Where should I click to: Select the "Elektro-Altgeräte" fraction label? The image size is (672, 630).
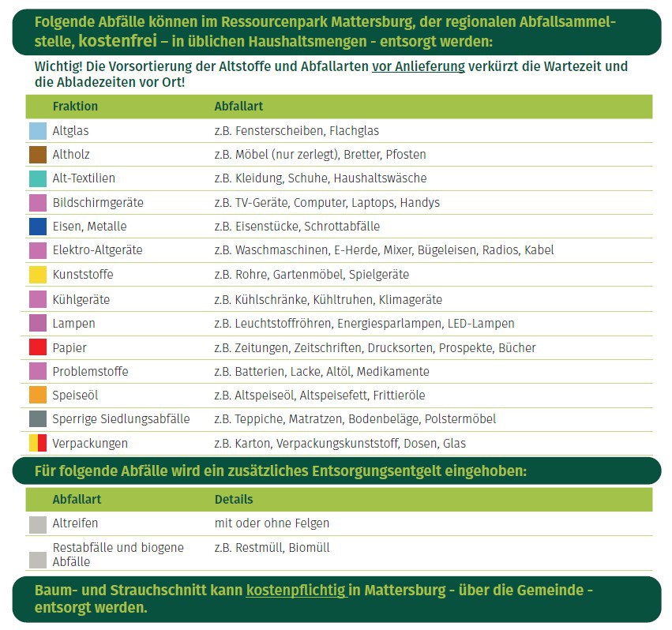click(97, 250)
